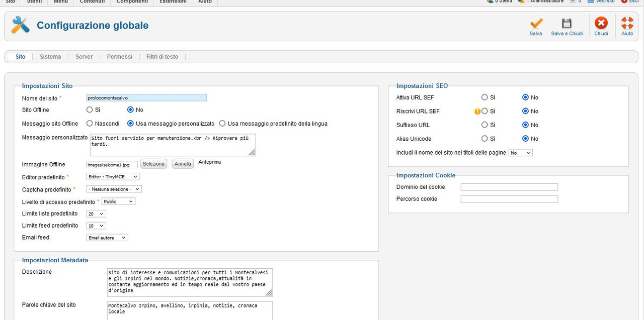This screenshot has width=644, height=320.
Task: Click the Impostazioni Metadata section title
Action: click(55, 260)
